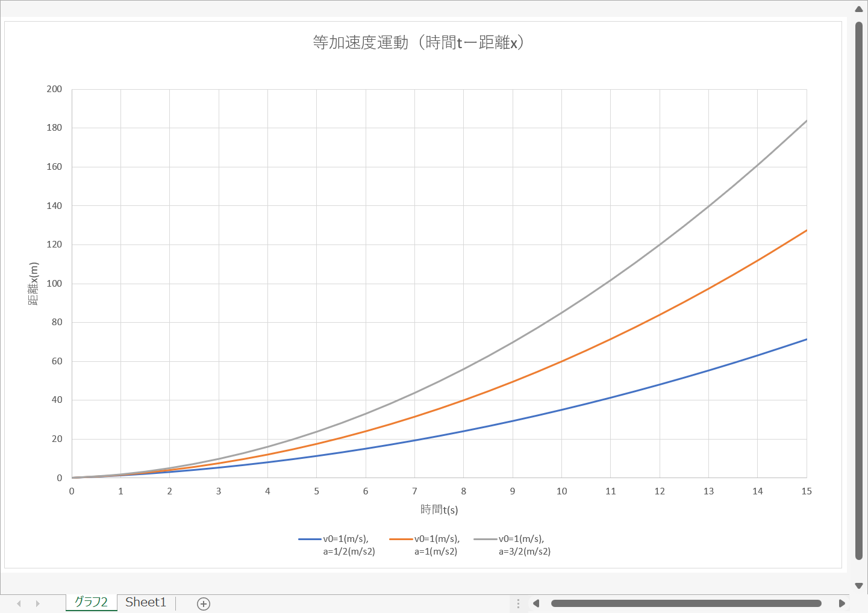Click the vertical scrollbar down arrow
Viewport: 868px width, 613px height.
click(x=859, y=585)
